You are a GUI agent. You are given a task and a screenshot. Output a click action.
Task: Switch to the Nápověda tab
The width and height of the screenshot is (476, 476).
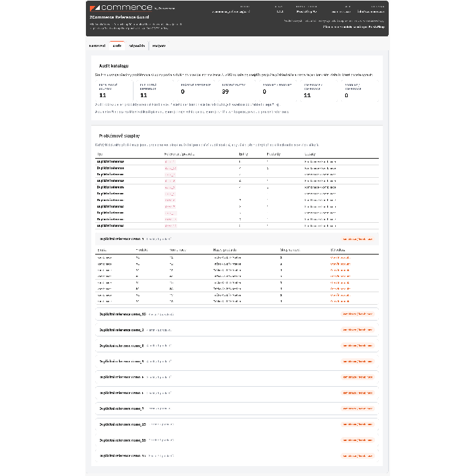(137, 46)
